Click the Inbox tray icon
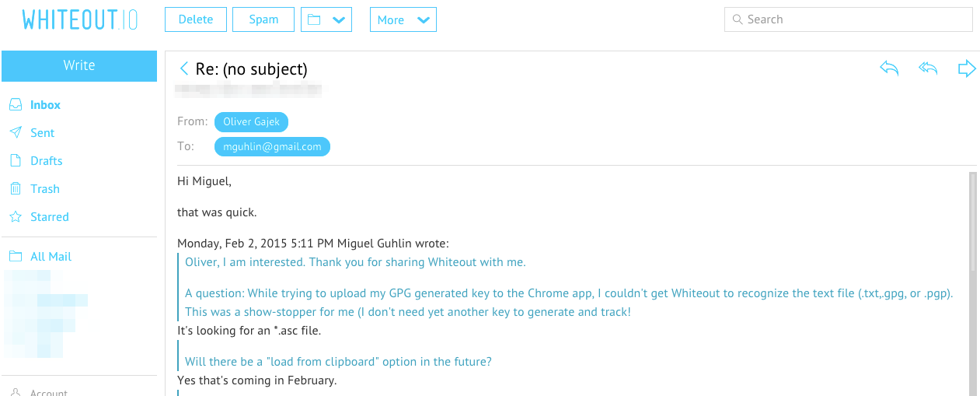 tap(15, 105)
